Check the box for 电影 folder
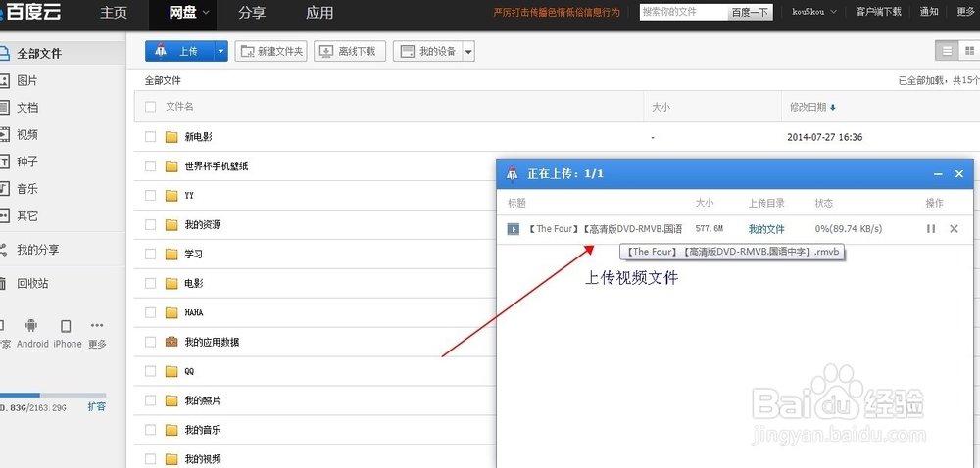This screenshot has width=980, height=468. coord(150,283)
